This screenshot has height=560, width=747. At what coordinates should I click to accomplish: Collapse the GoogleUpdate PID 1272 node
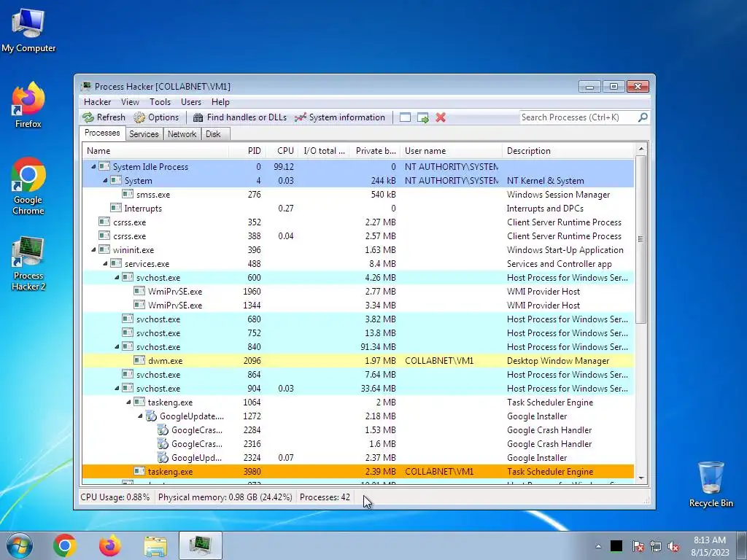140,416
